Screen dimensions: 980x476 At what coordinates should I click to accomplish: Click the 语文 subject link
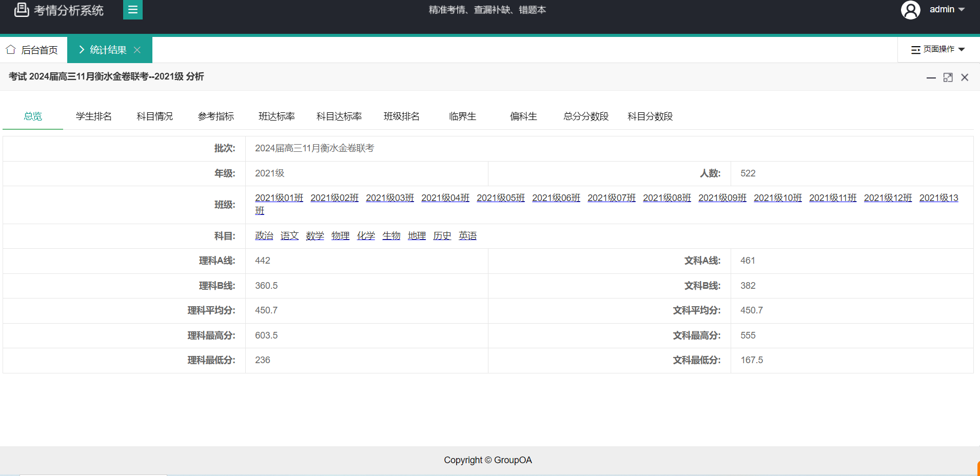(289, 235)
